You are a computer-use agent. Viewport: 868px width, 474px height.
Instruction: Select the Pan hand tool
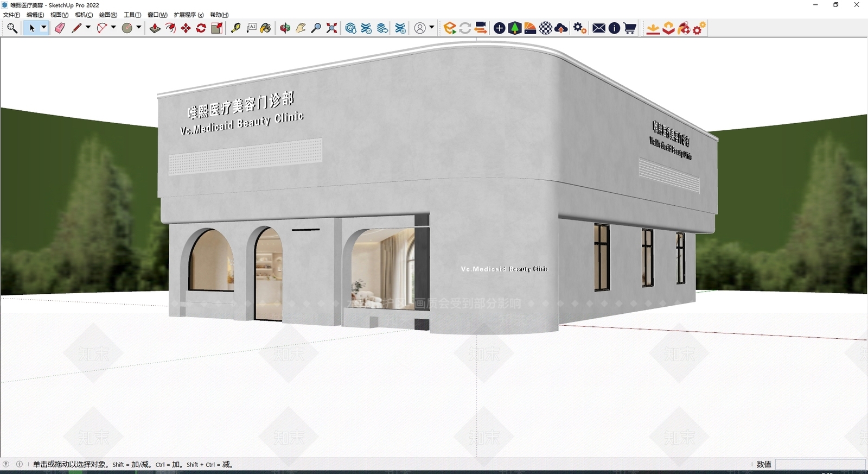click(x=301, y=28)
